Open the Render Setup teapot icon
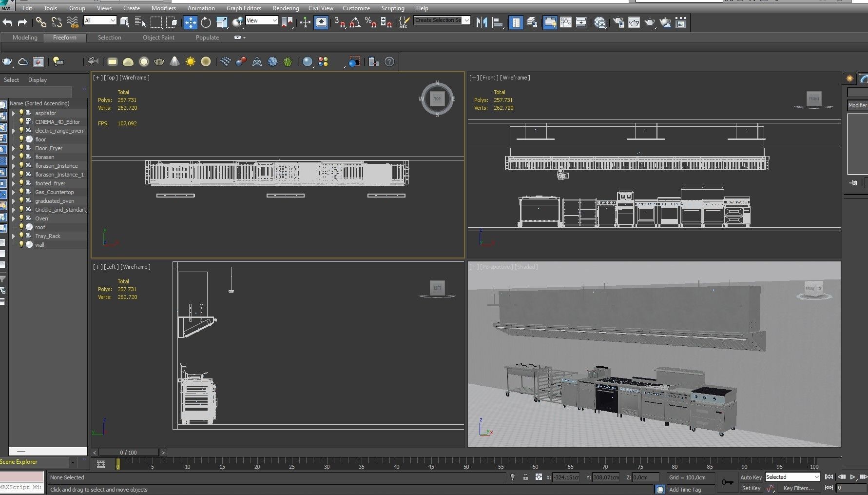The height and width of the screenshot is (495, 868). [618, 22]
